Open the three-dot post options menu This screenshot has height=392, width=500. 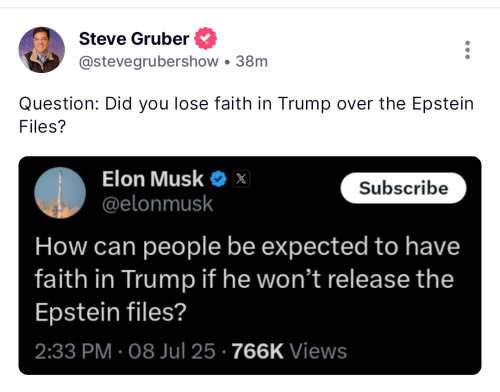click(x=467, y=50)
